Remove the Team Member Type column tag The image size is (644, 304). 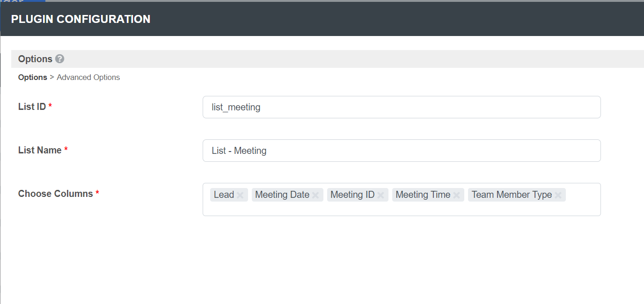tap(558, 195)
